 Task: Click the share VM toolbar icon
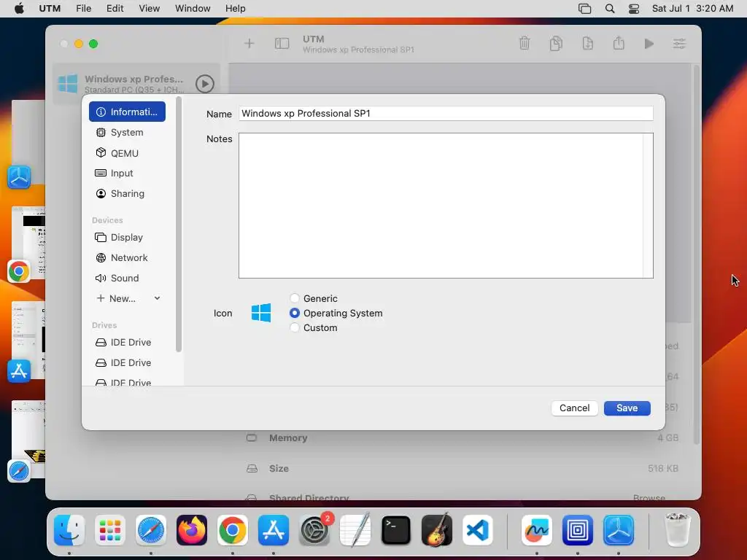(x=619, y=43)
